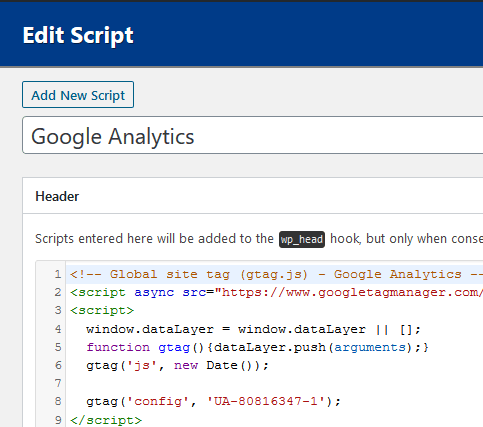Screen dimensions: 483x427
Task: Select the Header panel heading
Action: 57,196
